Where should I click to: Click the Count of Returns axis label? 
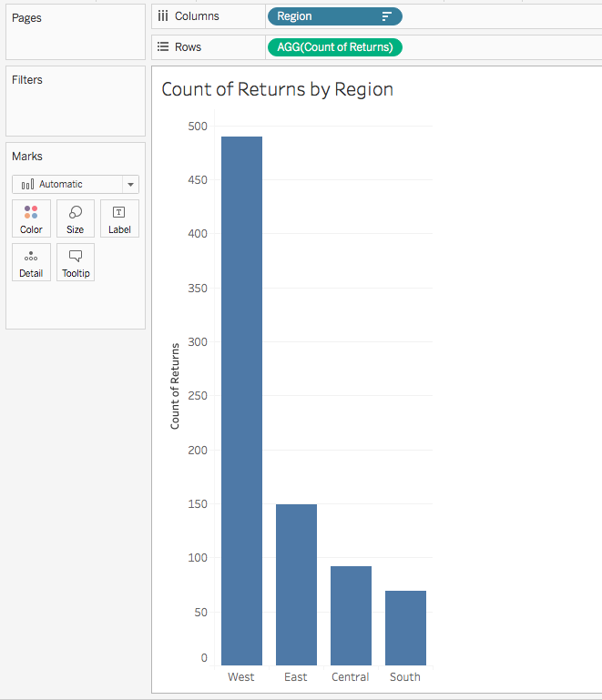point(175,386)
